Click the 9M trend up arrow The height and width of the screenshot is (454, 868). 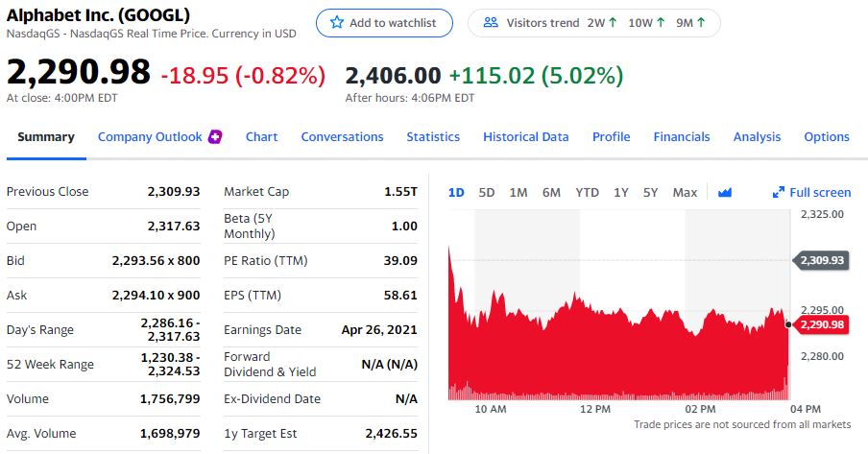(x=701, y=23)
